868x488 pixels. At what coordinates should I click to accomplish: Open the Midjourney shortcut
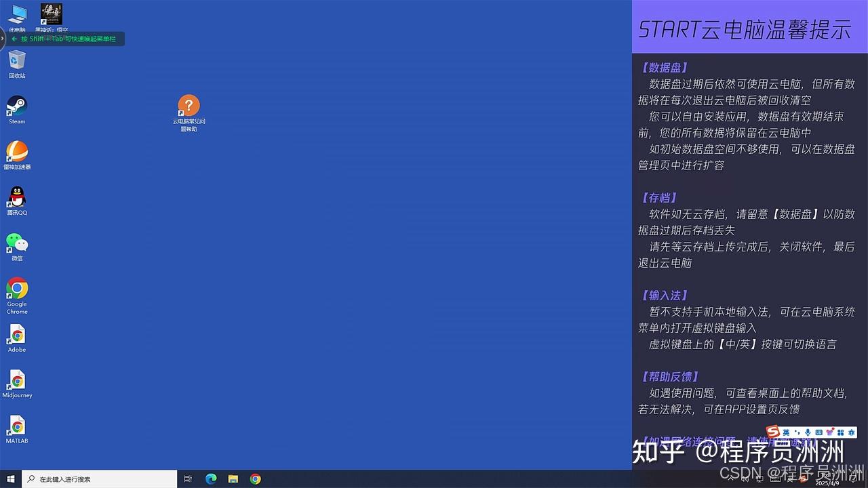click(x=16, y=381)
